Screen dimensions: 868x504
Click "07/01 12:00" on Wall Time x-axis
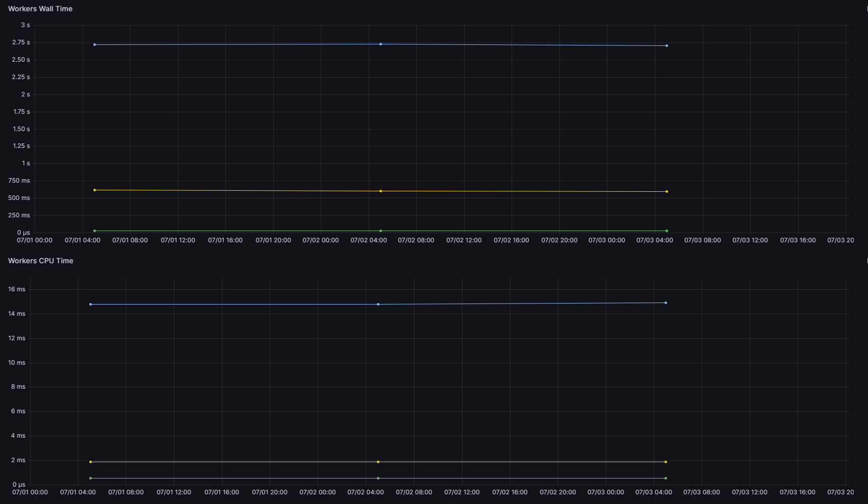pyautogui.click(x=178, y=240)
